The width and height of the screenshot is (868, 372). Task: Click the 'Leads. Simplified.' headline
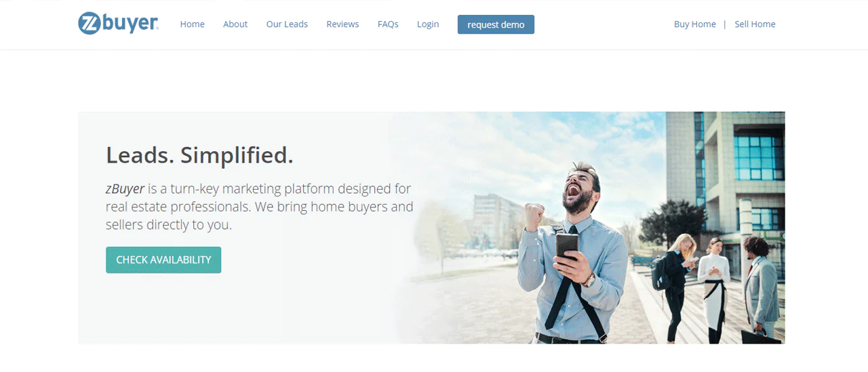[199, 155]
